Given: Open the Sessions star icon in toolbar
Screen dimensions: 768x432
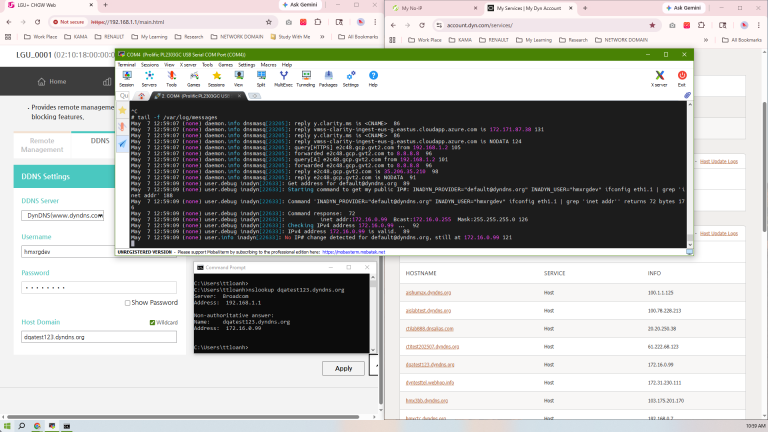Looking at the screenshot, I should [x=216, y=78].
